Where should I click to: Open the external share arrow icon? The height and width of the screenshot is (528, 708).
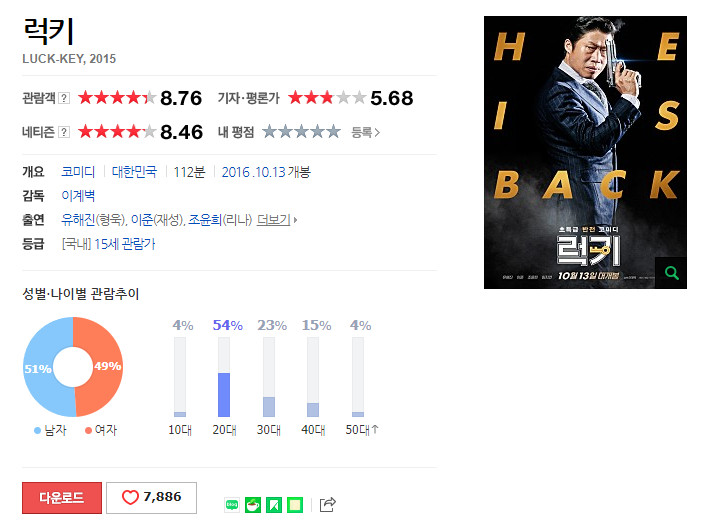tap(328, 505)
